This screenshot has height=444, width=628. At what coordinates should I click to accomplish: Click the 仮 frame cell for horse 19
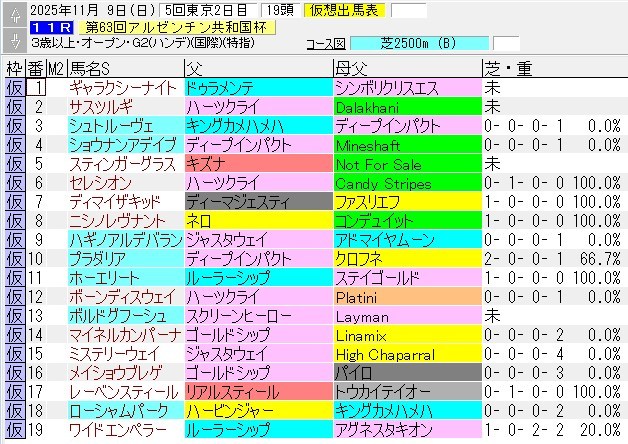tap(15, 430)
